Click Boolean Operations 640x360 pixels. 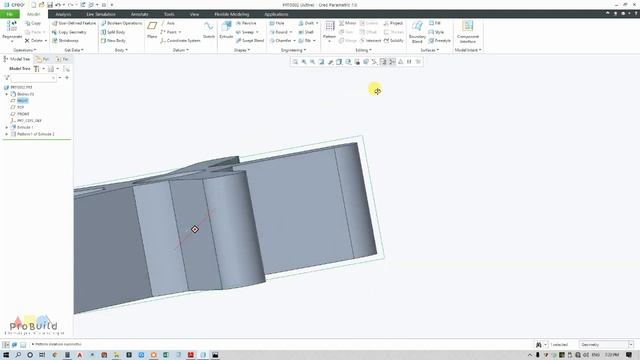(121, 23)
